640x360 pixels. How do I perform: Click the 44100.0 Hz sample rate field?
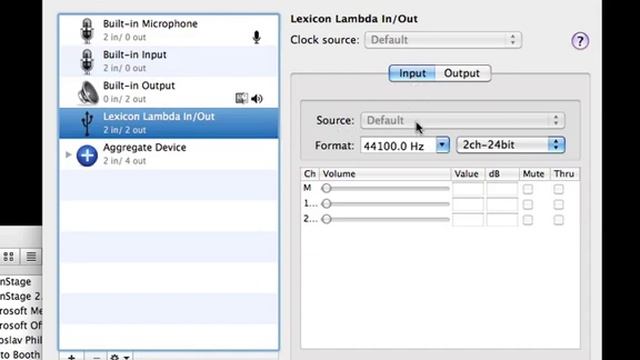[398, 145]
